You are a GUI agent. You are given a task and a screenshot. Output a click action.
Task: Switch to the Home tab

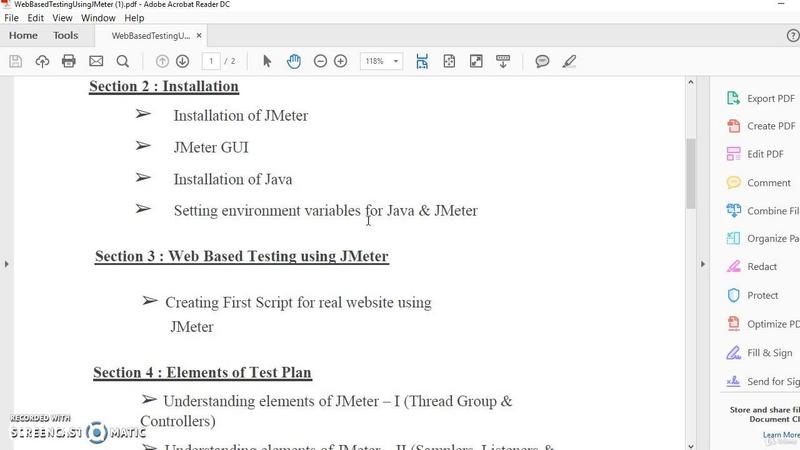click(x=23, y=36)
